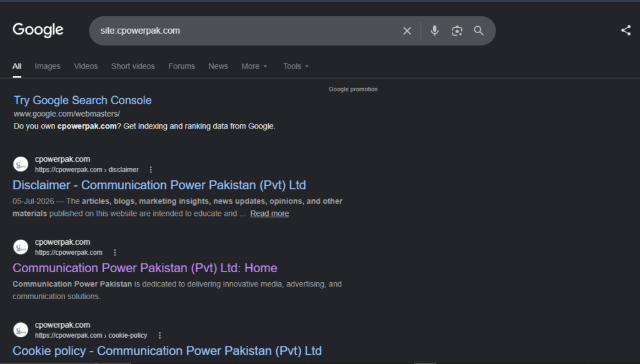This screenshot has height=364, width=640.
Task: Click the https://cpowerpak.com › disclaimer breadcrumb
Action: point(86,170)
